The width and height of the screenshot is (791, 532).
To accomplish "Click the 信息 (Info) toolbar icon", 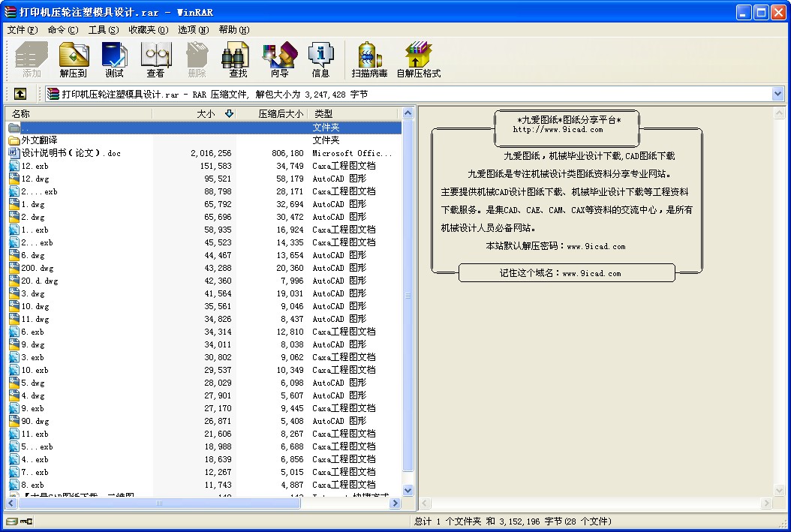I will 320,59.
